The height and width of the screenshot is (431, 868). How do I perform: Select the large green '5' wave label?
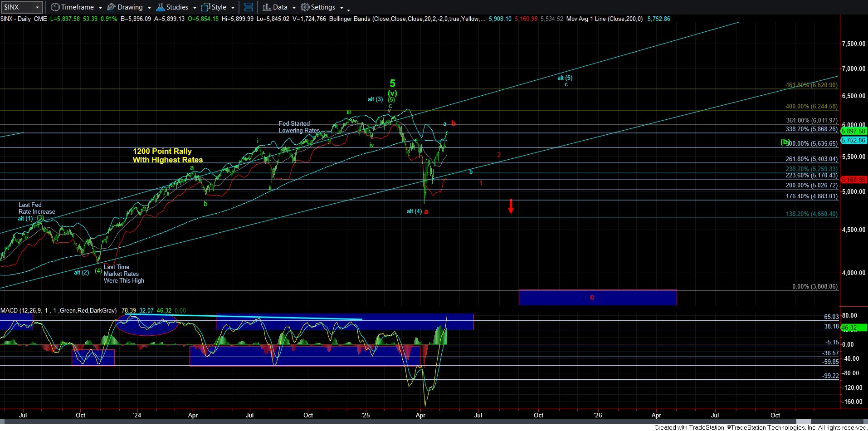pyautogui.click(x=393, y=83)
